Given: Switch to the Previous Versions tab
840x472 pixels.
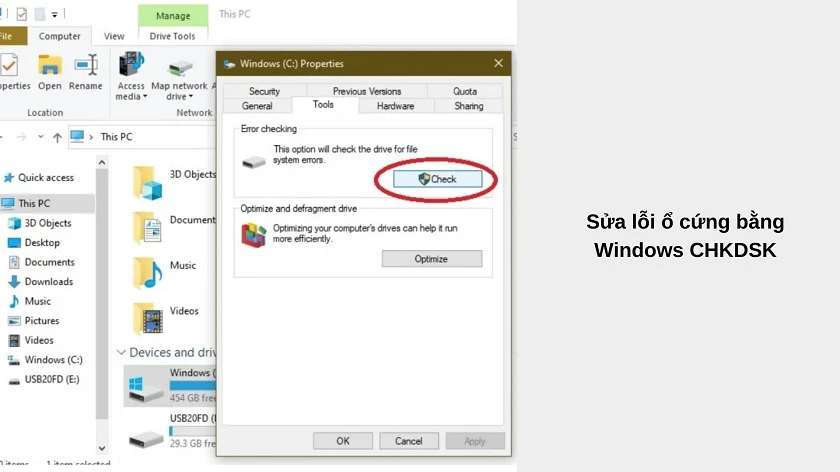Looking at the screenshot, I should pyautogui.click(x=367, y=91).
